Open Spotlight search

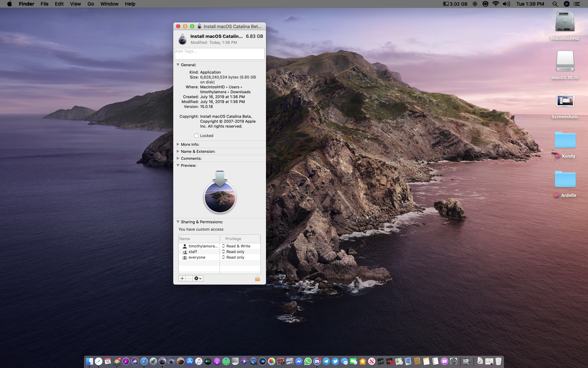pos(555,4)
